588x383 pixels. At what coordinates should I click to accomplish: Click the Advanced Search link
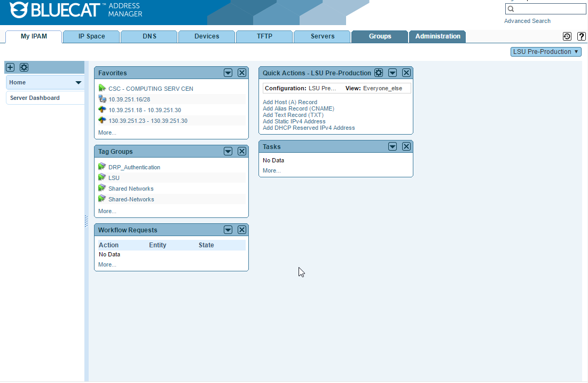(x=527, y=21)
